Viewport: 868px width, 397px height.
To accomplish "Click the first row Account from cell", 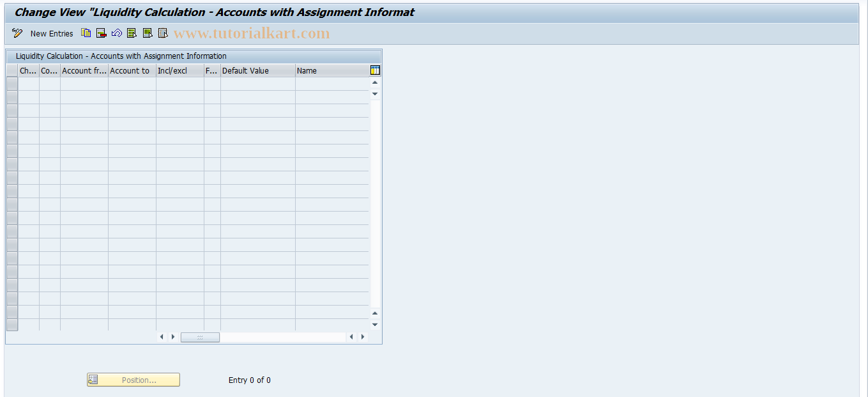I will click(84, 84).
